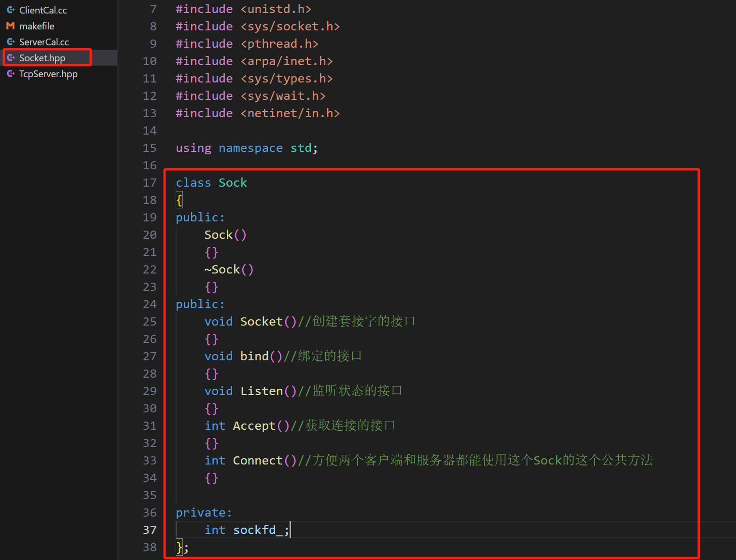Open the TcpServer.hpp file name
Viewport: 736px width, 560px height.
(48, 74)
